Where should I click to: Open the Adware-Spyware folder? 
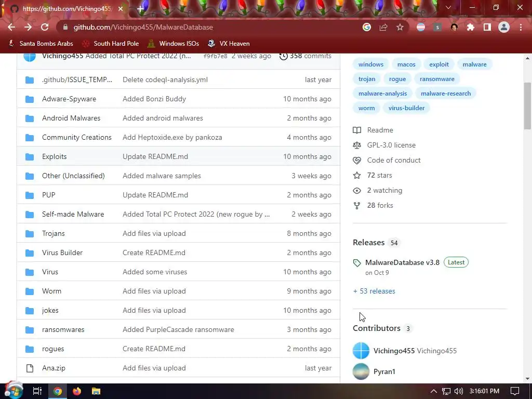[69, 99]
